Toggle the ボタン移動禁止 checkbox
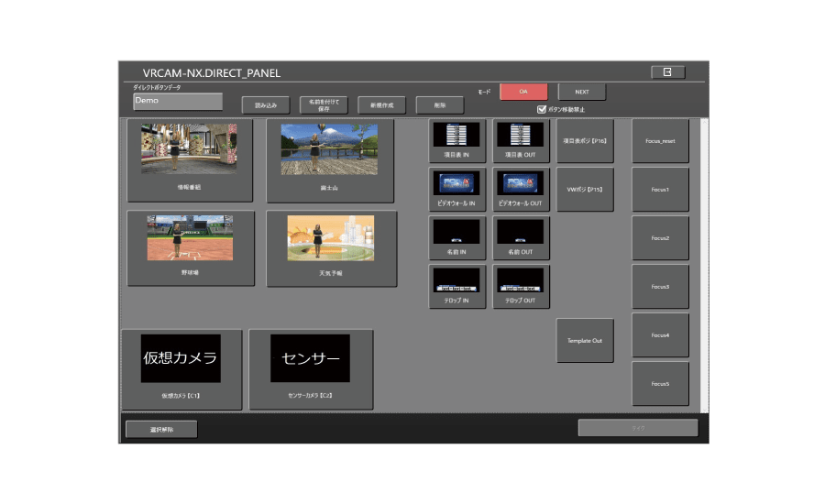Image resolution: width=825 pixels, height=504 pixels. point(542,109)
